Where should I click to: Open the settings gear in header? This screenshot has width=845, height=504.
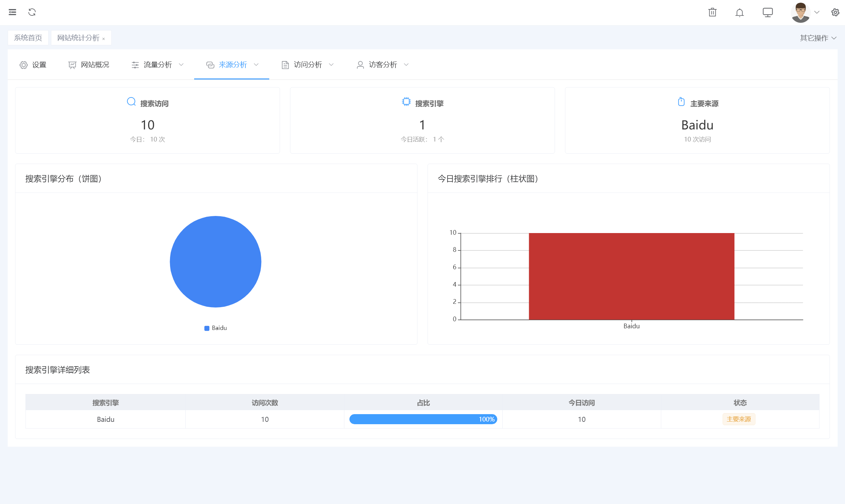click(x=835, y=12)
